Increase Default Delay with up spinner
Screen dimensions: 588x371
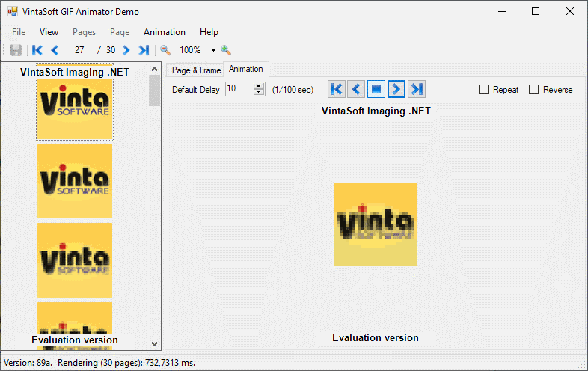pyautogui.click(x=259, y=86)
